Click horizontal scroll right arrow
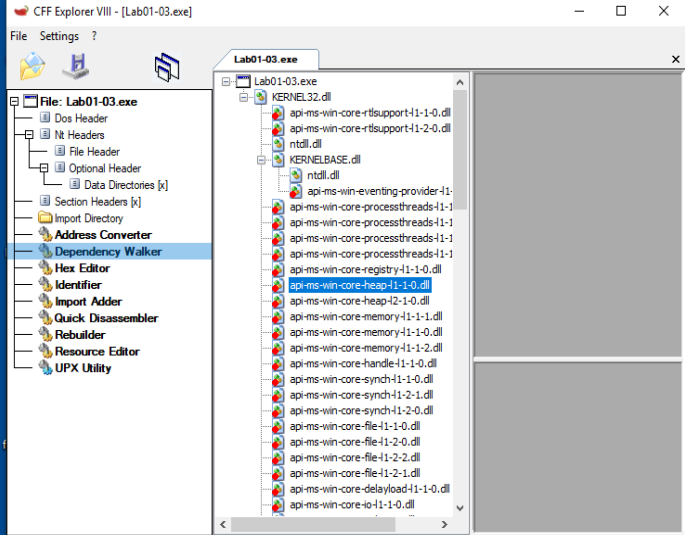The image size is (685, 535). pos(444,524)
